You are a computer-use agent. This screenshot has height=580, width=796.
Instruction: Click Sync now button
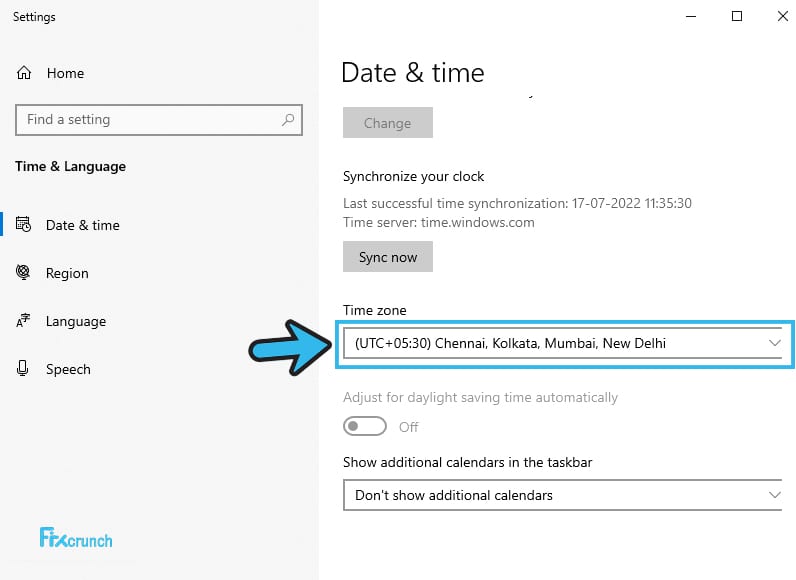[x=388, y=257]
